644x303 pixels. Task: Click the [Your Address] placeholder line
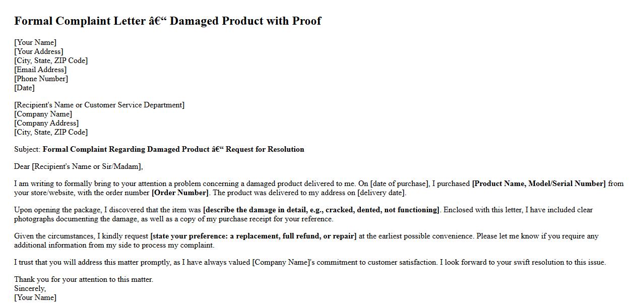pyautogui.click(x=39, y=51)
